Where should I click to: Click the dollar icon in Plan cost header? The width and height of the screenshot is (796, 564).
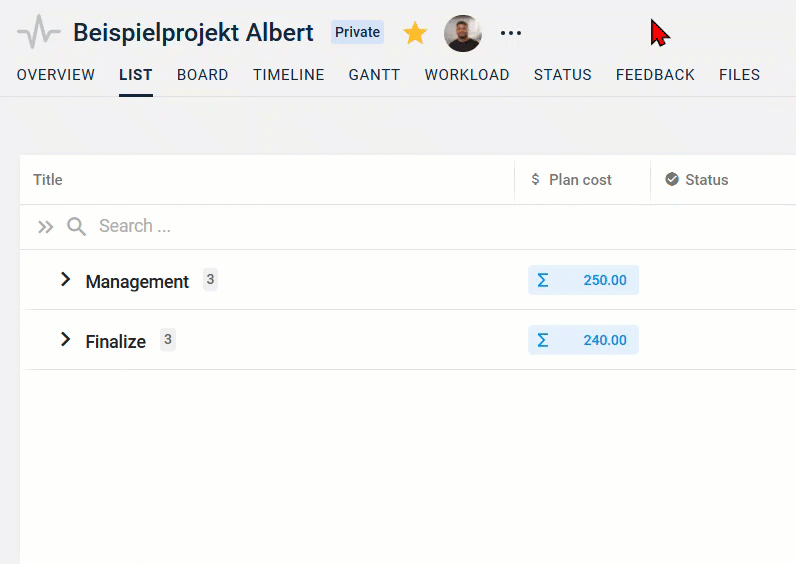pyautogui.click(x=535, y=179)
